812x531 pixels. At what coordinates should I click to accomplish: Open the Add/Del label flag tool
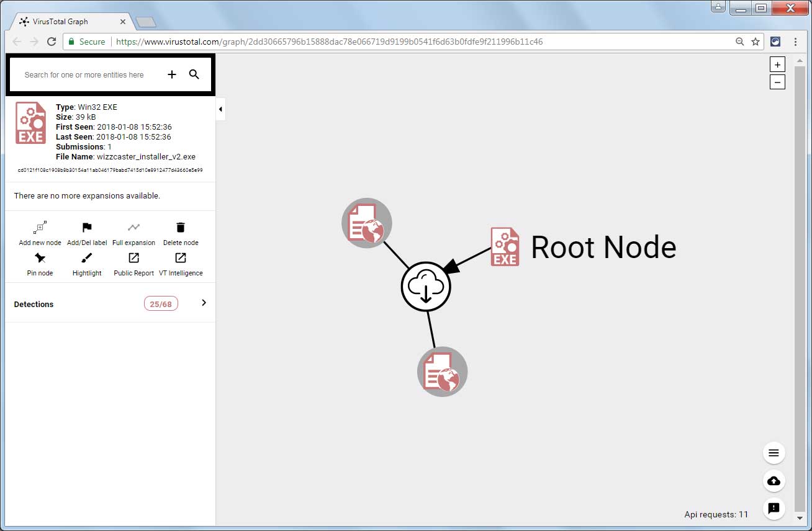pos(87,228)
